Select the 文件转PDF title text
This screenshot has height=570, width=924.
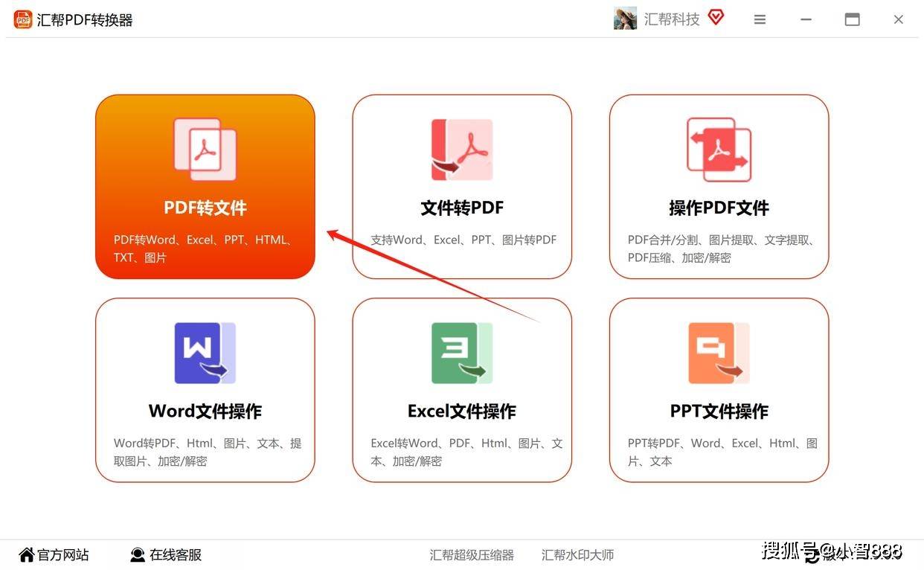(x=462, y=208)
